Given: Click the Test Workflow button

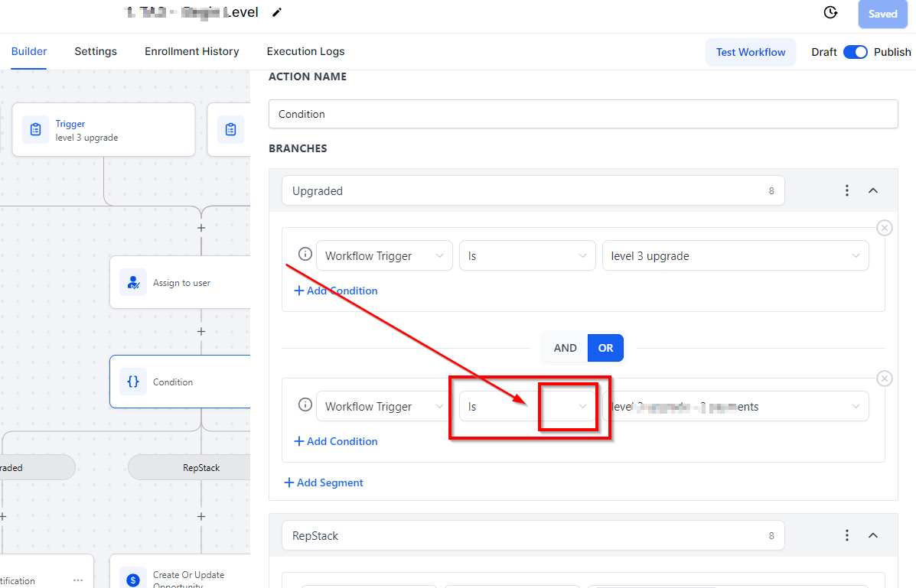Looking at the screenshot, I should pos(751,52).
